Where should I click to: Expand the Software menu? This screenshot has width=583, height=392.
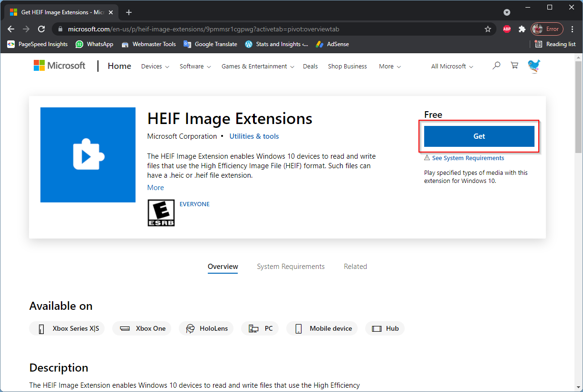(x=195, y=67)
